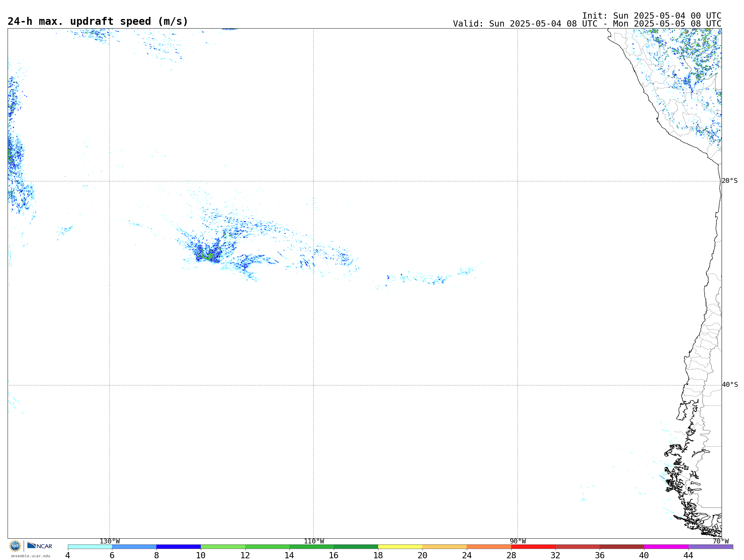Click the 28–32 m/s bright red swatch

pyautogui.click(x=533, y=547)
